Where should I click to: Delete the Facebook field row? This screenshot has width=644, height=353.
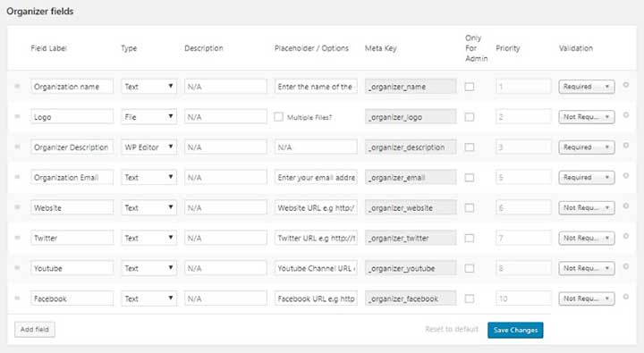pos(625,297)
